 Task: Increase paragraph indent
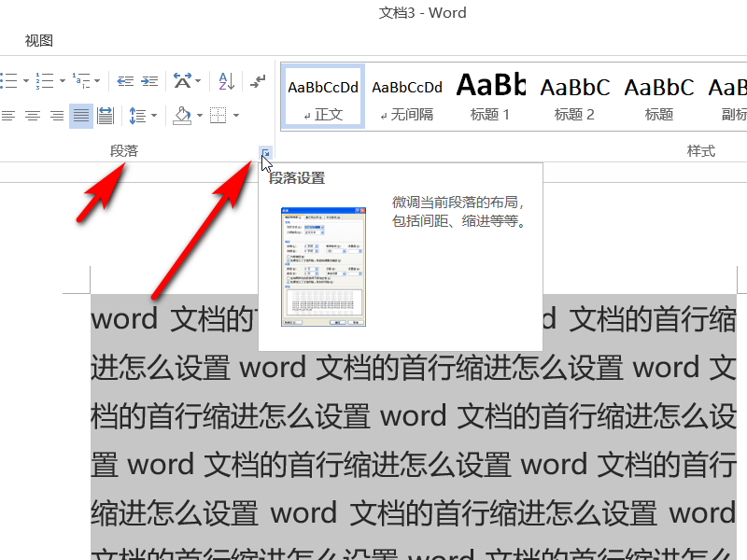tap(149, 81)
